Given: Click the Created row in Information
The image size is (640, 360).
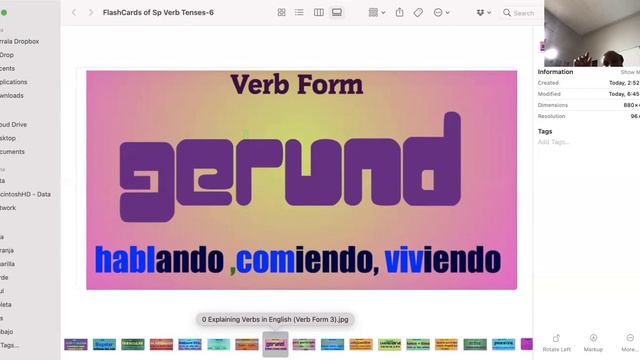Looking at the screenshot, I should coord(589,83).
